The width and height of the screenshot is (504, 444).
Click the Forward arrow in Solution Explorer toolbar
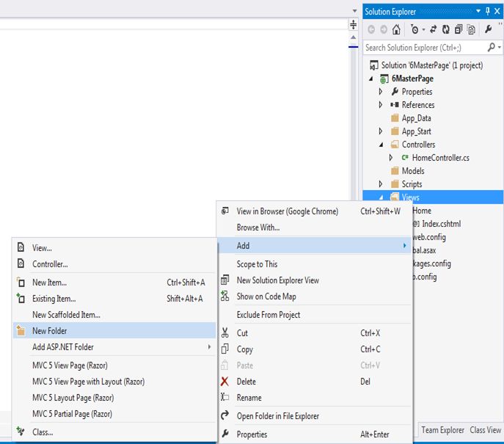384,29
